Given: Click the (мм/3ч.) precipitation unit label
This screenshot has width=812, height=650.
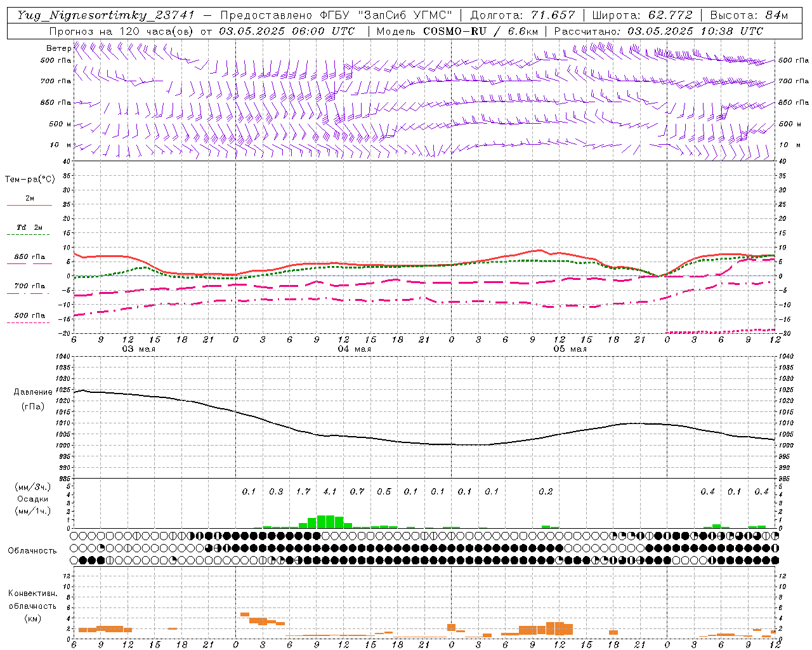Looking at the screenshot, I should [x=32, y=487].
